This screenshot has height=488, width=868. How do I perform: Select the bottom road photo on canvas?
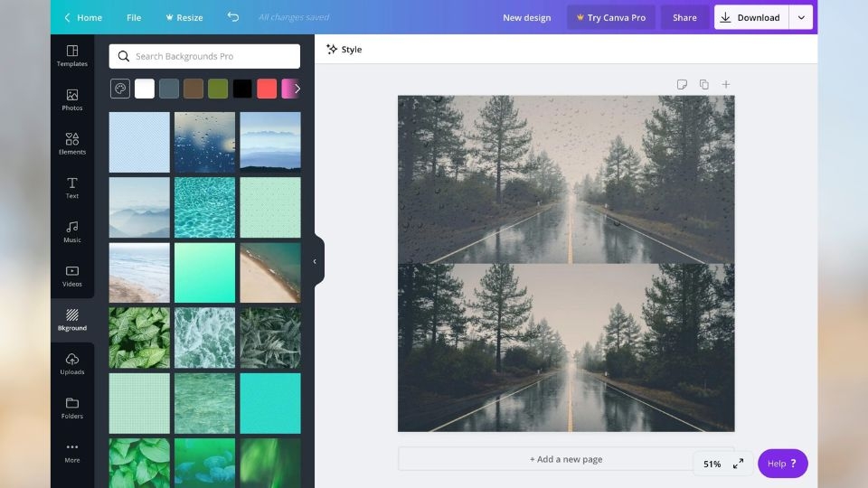click(x=566, y=347)
